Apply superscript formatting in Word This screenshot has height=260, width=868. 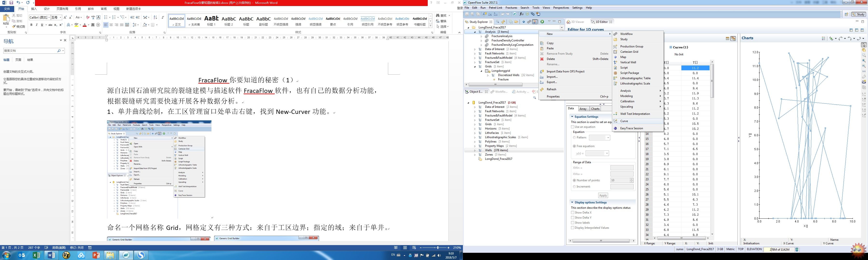coord(61,25)
